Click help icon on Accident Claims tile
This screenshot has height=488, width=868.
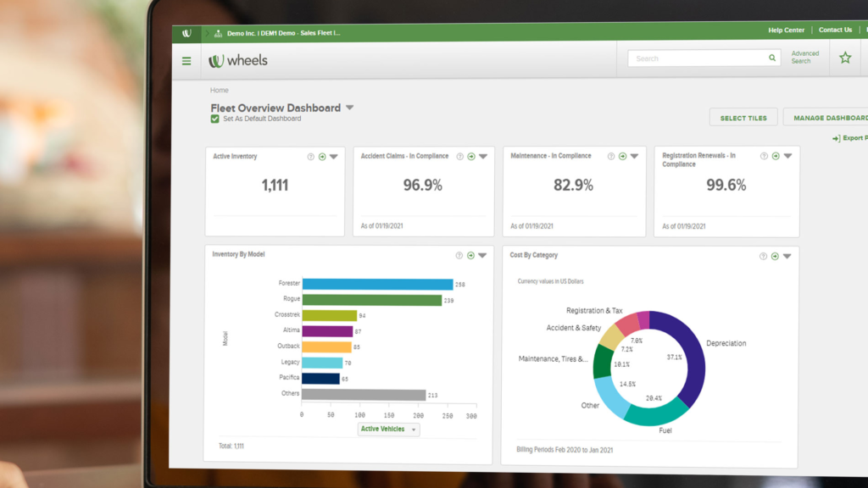coord(459,156)
